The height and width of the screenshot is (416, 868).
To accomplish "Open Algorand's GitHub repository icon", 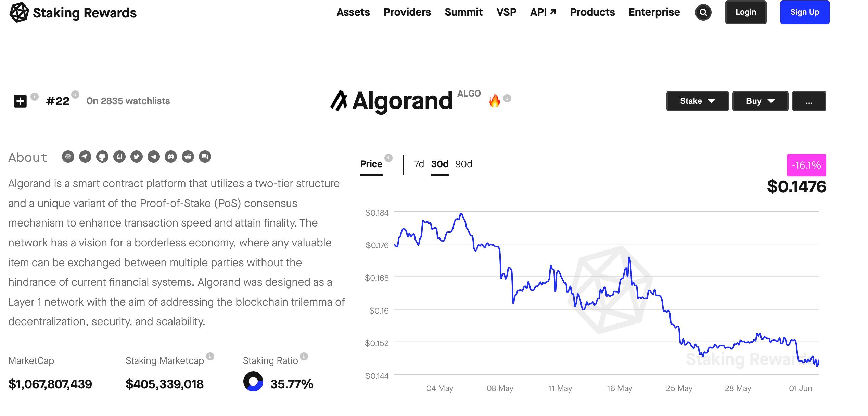I will coord(102,157).
